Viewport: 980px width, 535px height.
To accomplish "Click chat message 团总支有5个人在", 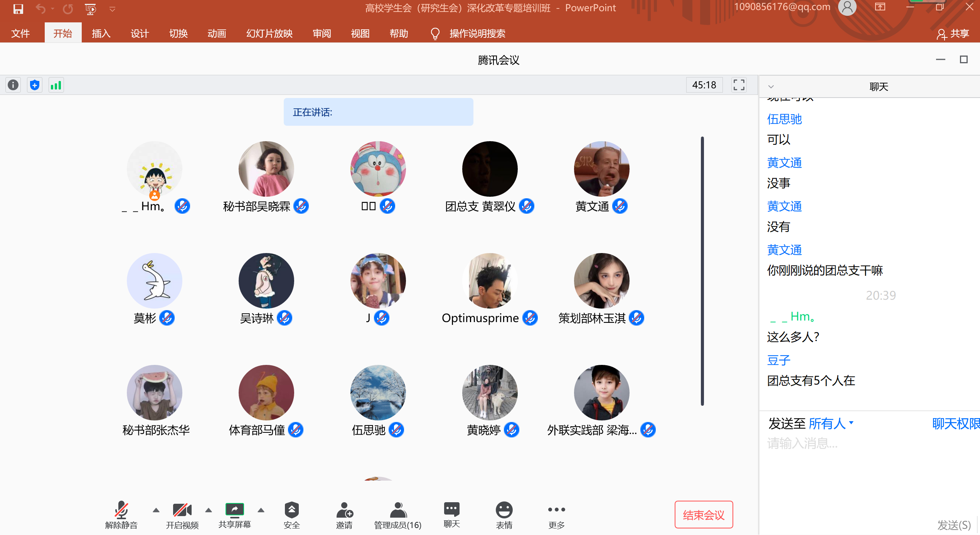I will pos(811,381).
